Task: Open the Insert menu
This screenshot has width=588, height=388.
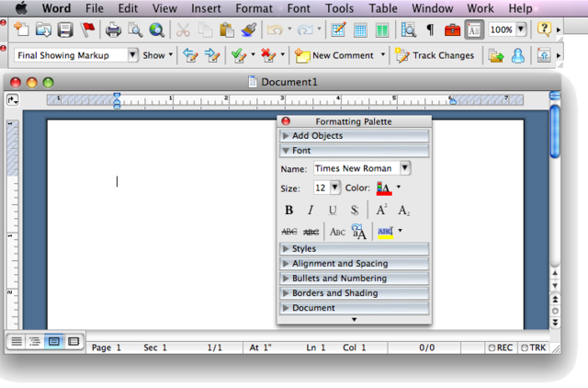Action: [206, 8]
